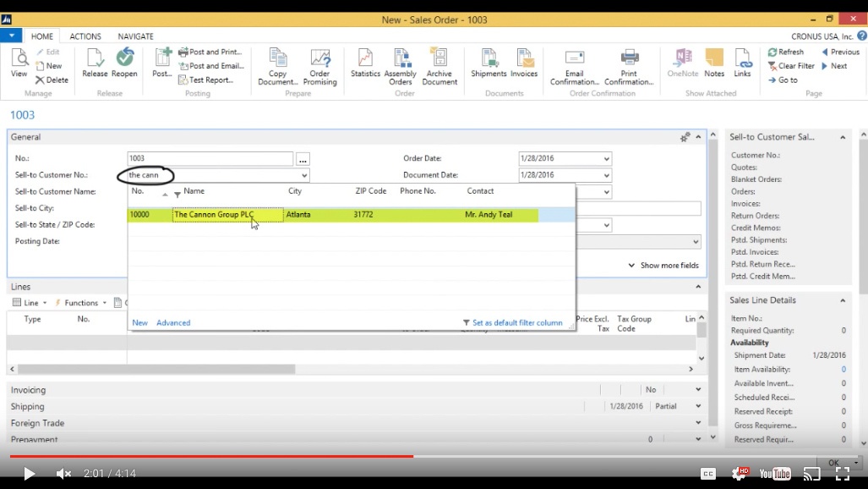Seek in the video progress bar
The width and height of the screenshot is (868, 489).
(x=434, y=456)
